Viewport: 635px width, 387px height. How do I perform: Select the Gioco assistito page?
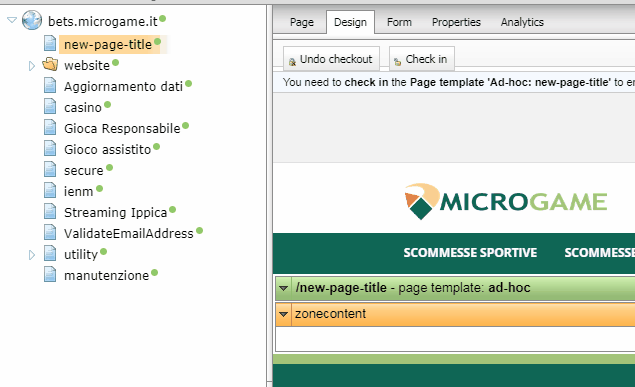107,150
